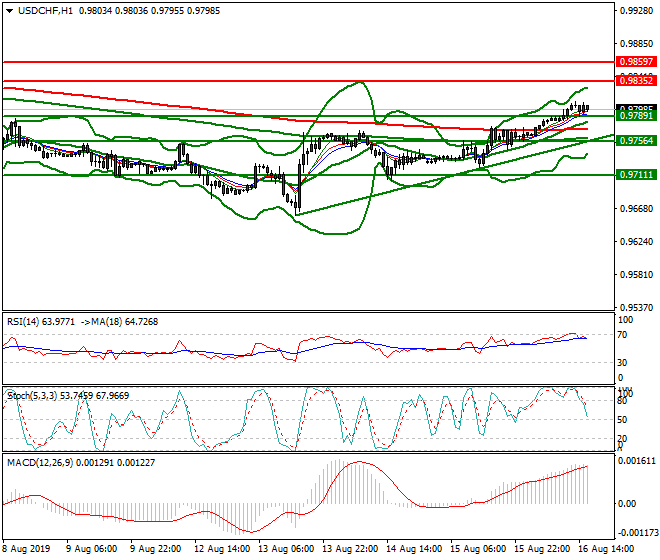
Task: Click the RSI 70 level label
Action: pos(623,335)
